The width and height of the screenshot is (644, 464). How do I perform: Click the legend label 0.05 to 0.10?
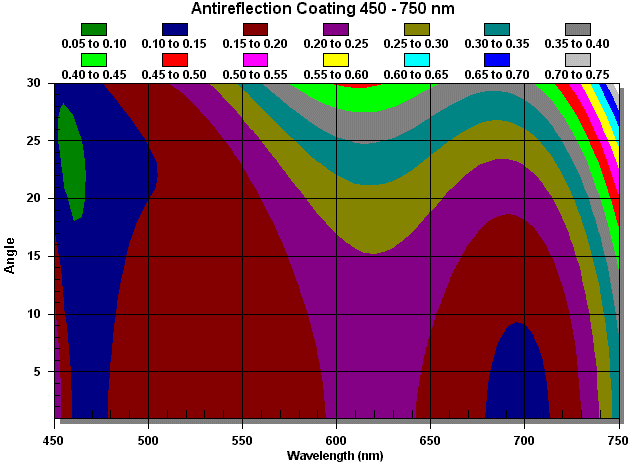point(94,44)
